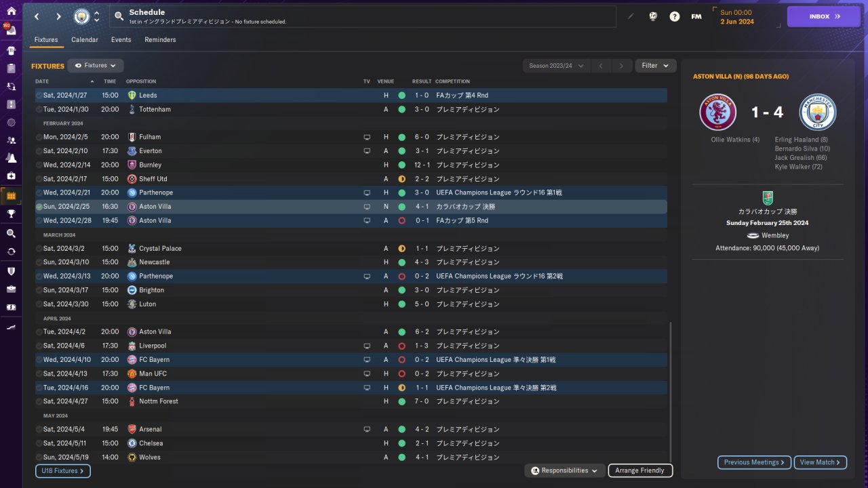Open the Competitions trophy icon
This screenshot has height=488, width=868.
tap(11, 213)
